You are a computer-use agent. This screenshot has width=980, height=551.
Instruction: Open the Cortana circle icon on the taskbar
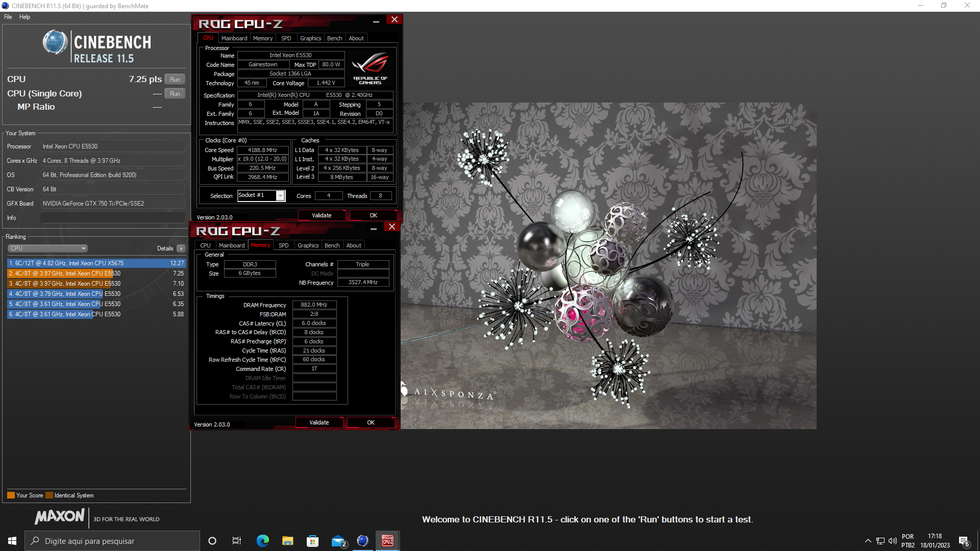[x=212, y=541]
